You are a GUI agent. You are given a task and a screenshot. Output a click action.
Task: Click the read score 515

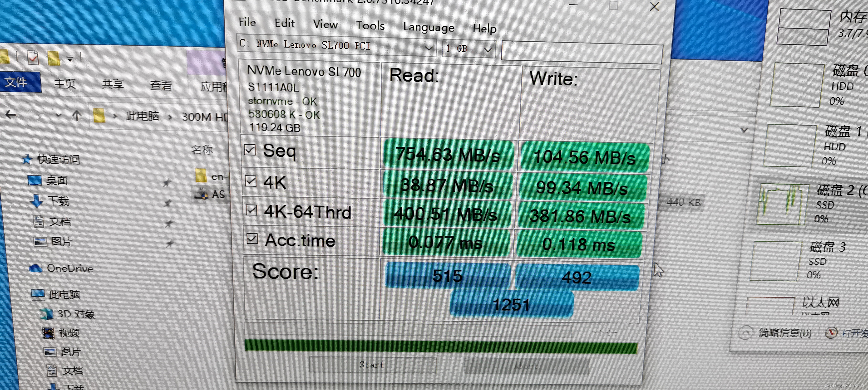(x=448, y=275)
